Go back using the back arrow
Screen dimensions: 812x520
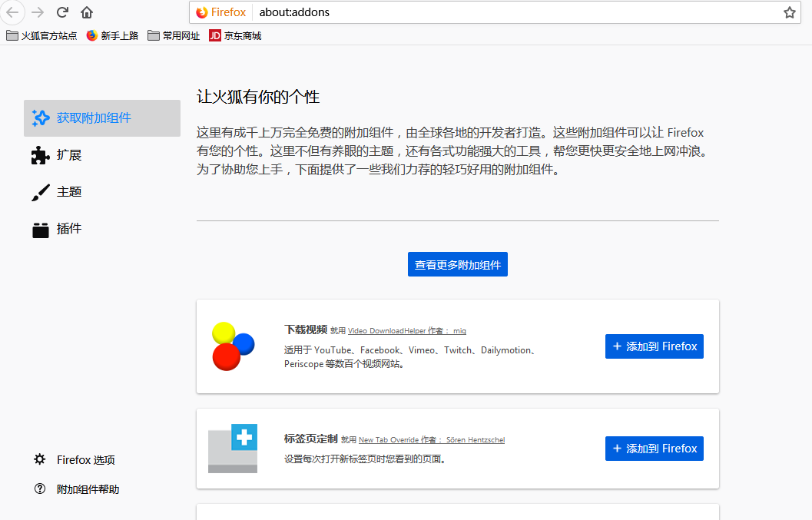pos(12,12)
